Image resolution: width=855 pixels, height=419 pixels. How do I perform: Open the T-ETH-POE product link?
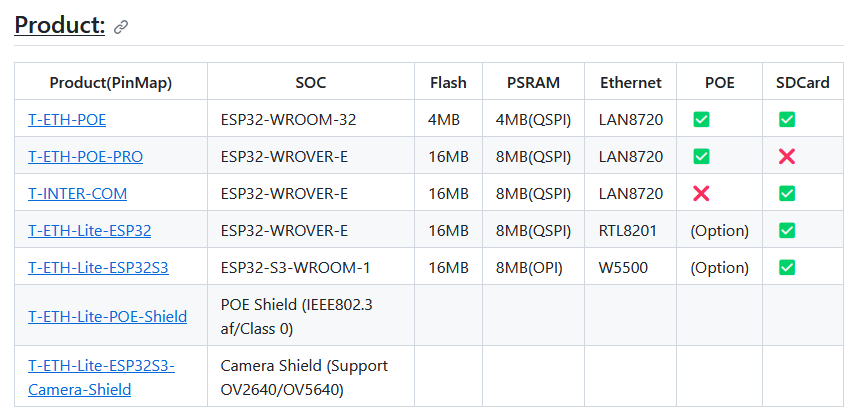point(67,119)
